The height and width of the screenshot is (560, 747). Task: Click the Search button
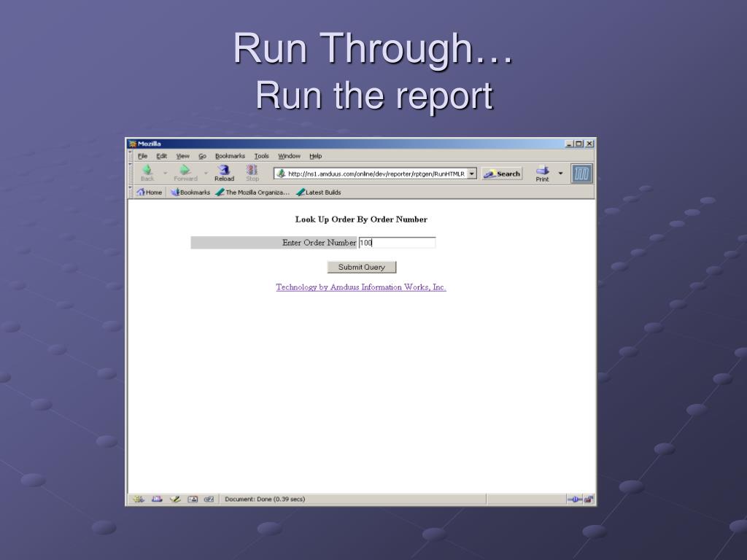click(x=502, y=174)
